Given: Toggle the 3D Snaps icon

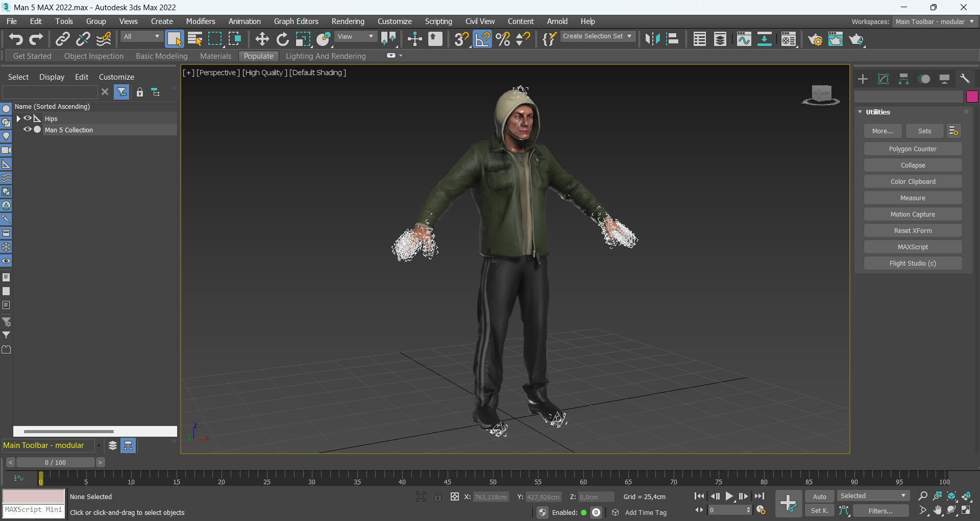Looking at the screenshot, I should (x=461, y=39).
